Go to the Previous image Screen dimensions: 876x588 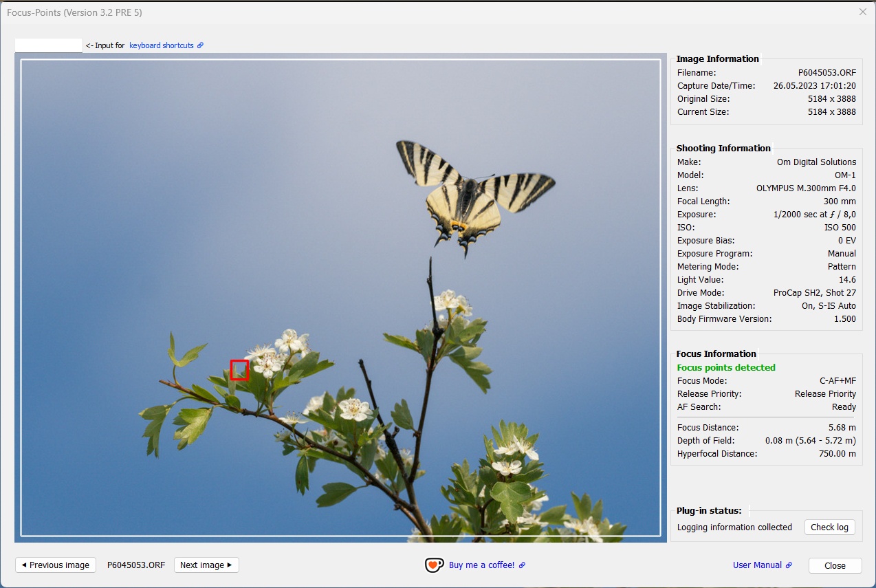[x=55, y=565]
